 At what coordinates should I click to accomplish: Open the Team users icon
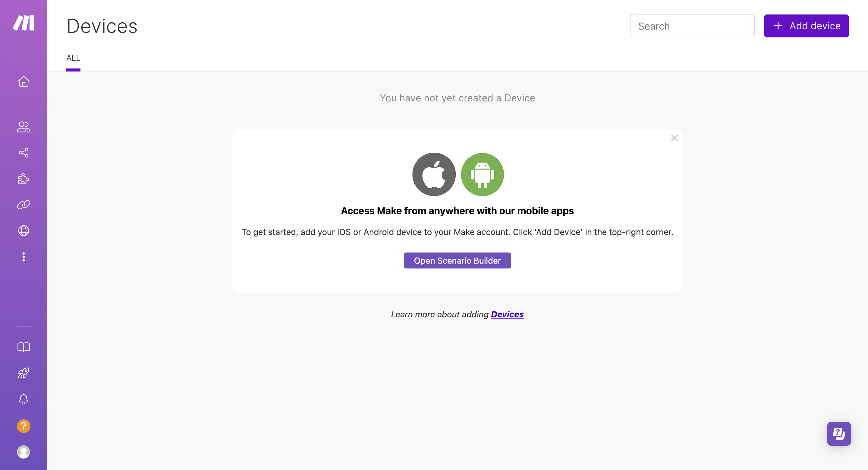pos(24,127)
